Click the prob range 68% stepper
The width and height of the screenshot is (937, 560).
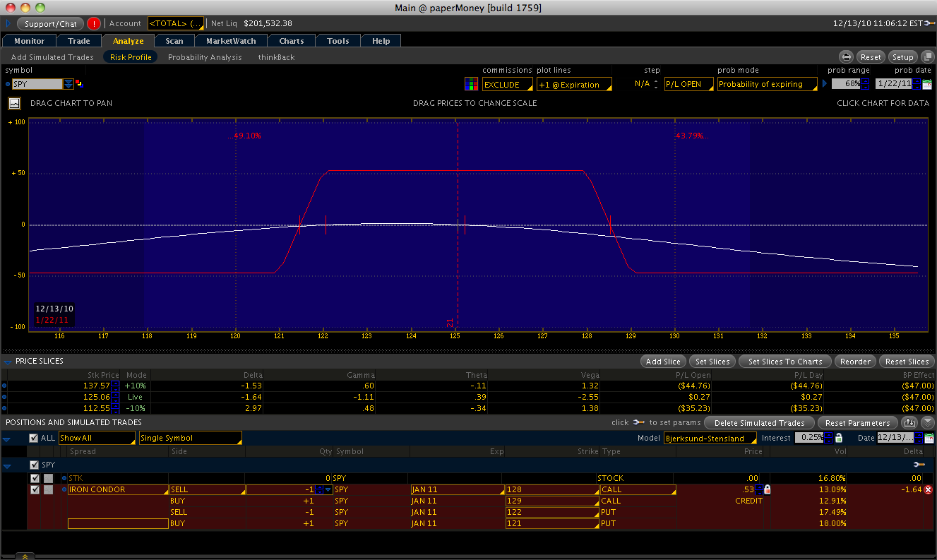(x=865, y=84)
